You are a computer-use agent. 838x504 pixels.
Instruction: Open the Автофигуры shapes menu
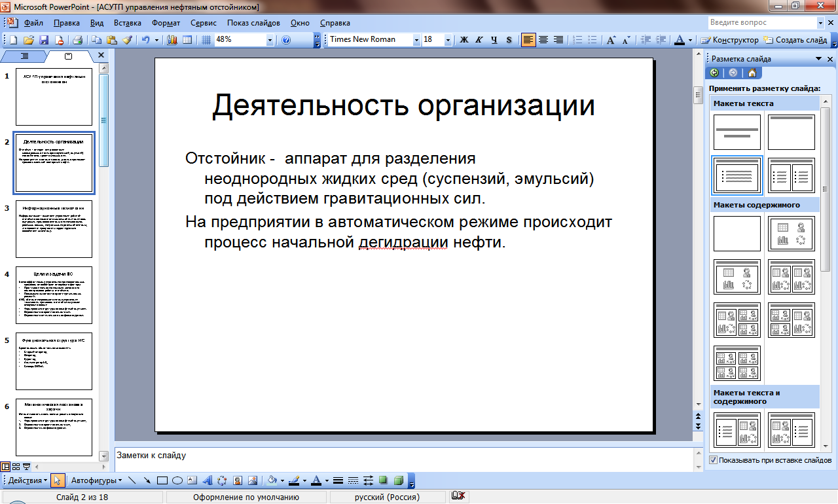pos(97,480)
